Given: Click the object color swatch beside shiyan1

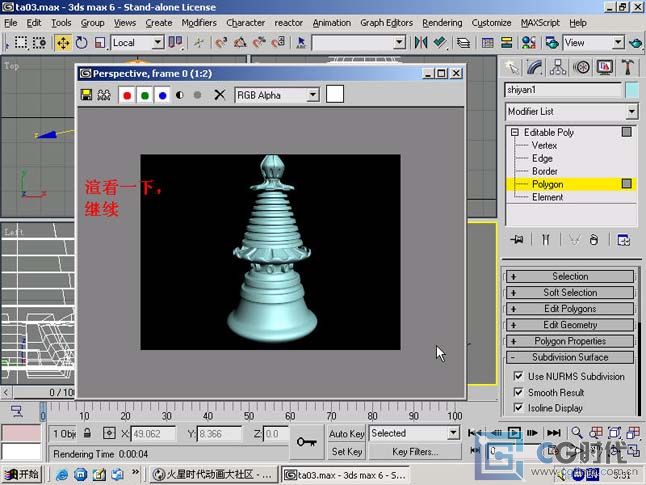Looking at the screenshot, I should (x=631, y=90).
